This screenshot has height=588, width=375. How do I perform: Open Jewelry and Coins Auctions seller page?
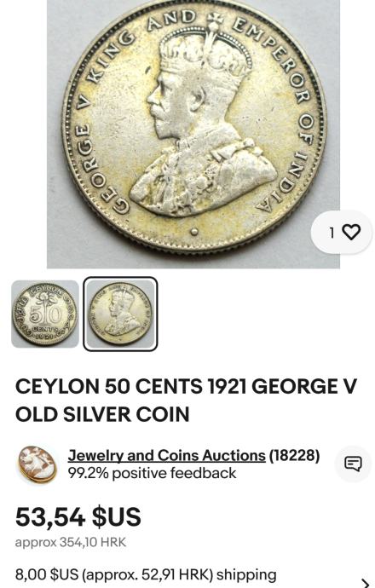166,455
